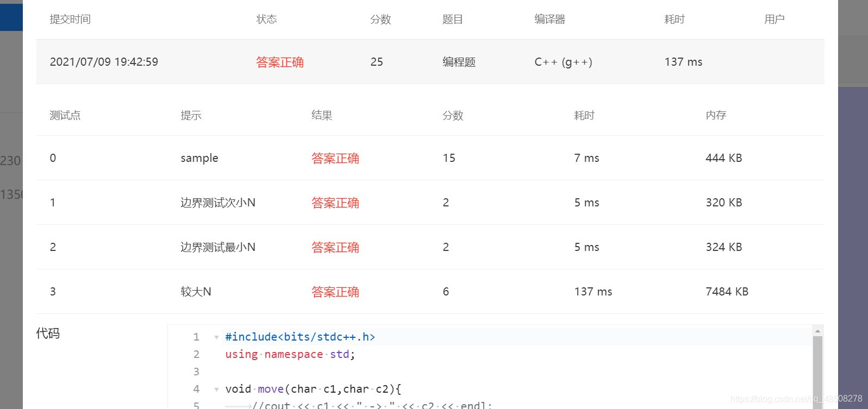Click the submission status 答案正确 in summary row
868x409 pixels.
280,62
